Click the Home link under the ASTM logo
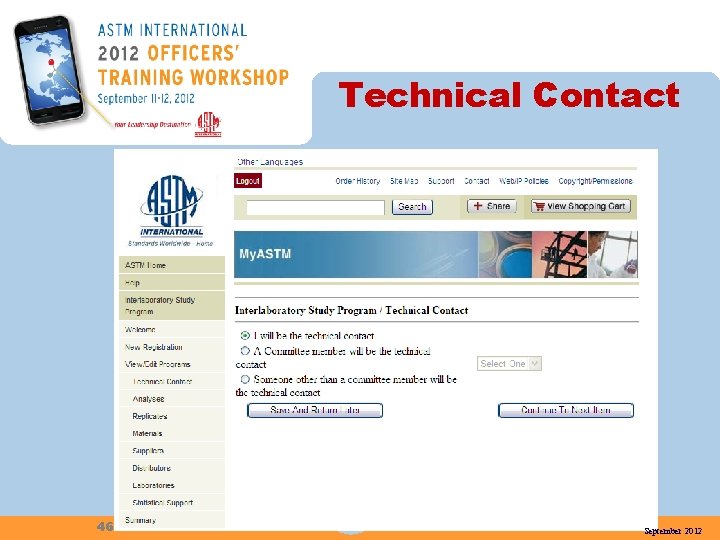 coord(204,243)
